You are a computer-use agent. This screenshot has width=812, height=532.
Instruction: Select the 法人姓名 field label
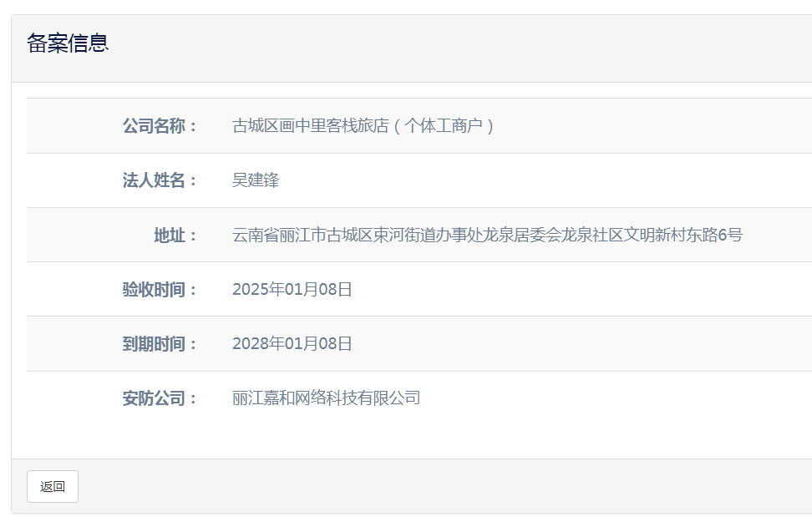coord(159,180)
